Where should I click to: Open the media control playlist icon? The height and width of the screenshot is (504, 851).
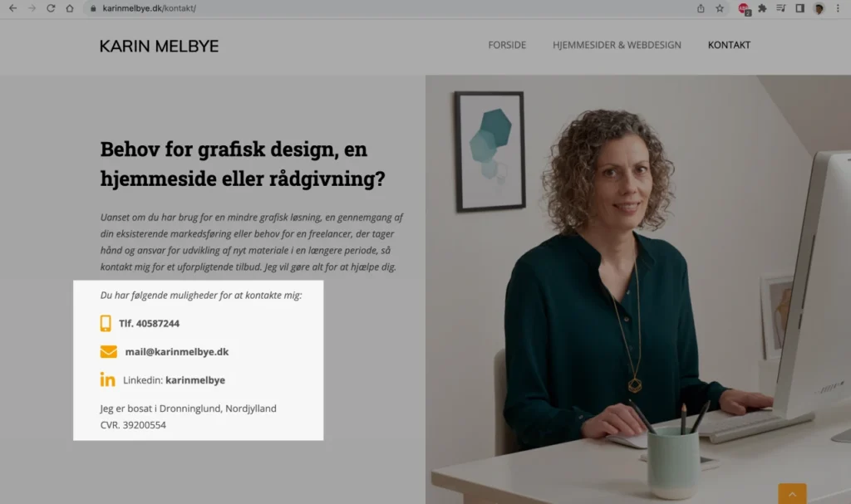[781, 8]
